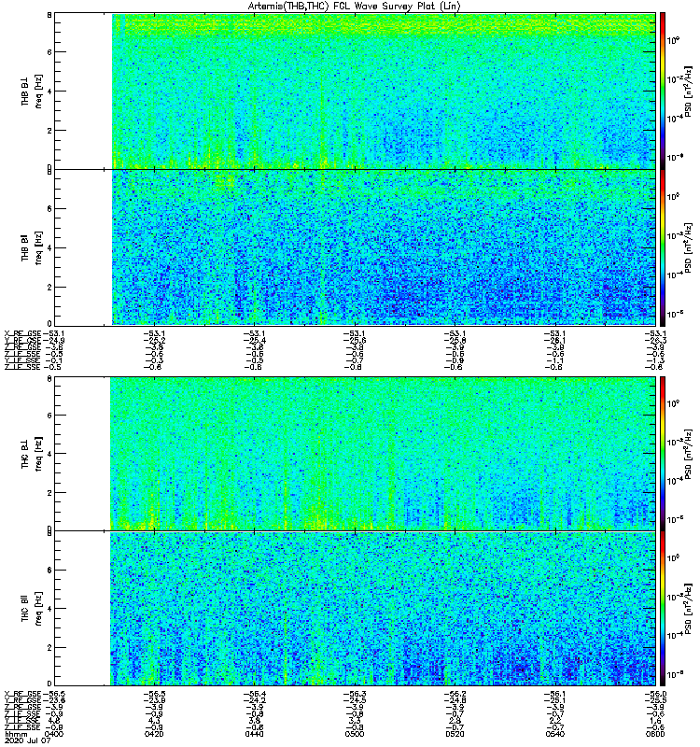The width and height of the screenshot is (700, 747).
Task: Click the '2' Hz tick on the THC B⊥ axis
Action: [49, 493]
